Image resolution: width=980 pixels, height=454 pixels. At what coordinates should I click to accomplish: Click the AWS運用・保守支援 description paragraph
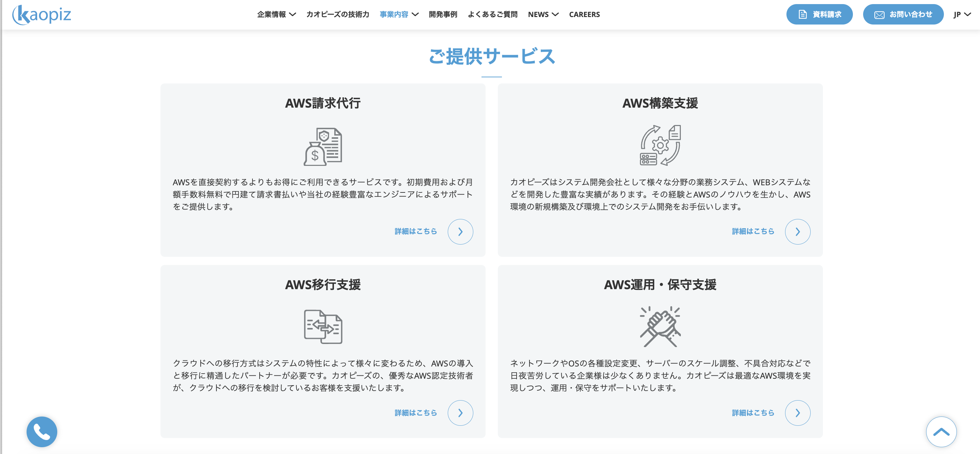(660, 375)
